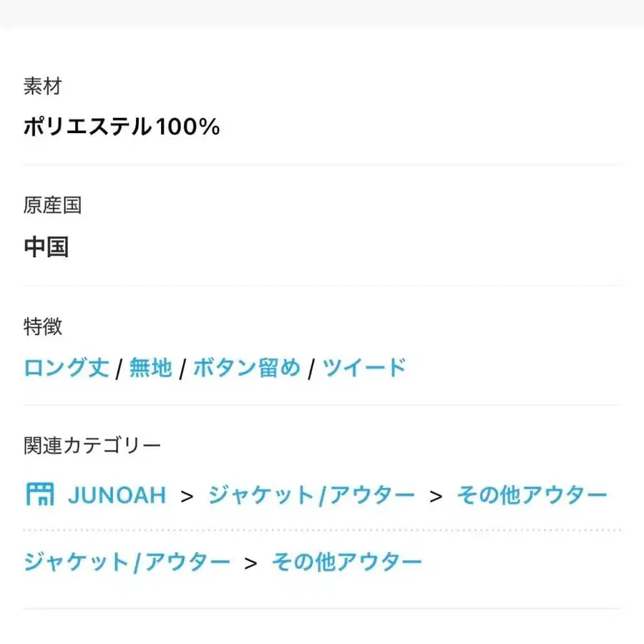Click the 中国 country value
The height and width of the screenshot is (644, 644).
point(46,248)
